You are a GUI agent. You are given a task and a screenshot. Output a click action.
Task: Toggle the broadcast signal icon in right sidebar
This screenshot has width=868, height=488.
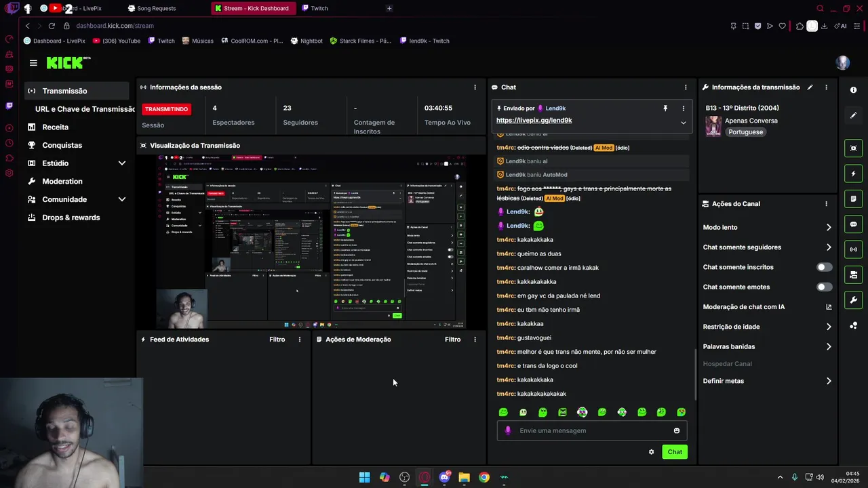pos(853,249)
